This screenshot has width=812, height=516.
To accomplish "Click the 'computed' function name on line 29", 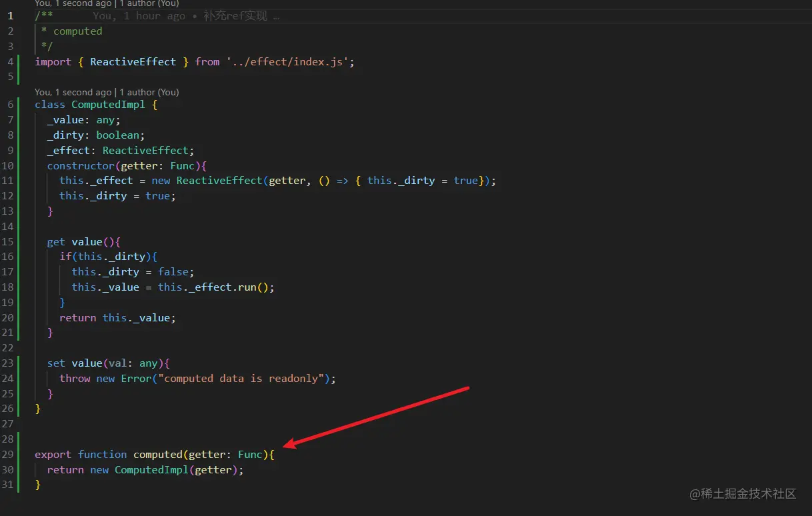I will tap(158, 455).
